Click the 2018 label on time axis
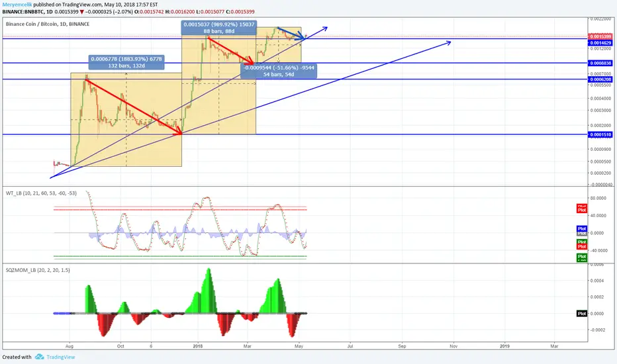617x364 pixels. [x=197, y=346]
